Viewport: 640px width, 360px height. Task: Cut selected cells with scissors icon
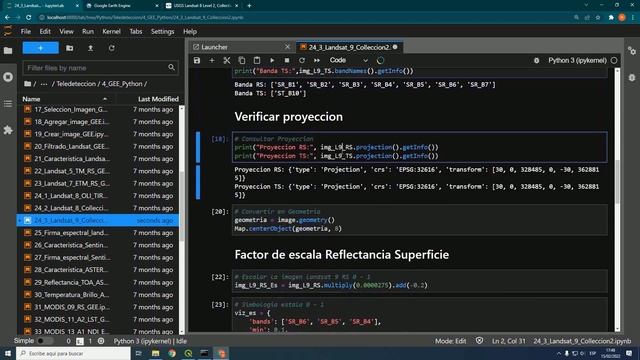pos(227,60)
